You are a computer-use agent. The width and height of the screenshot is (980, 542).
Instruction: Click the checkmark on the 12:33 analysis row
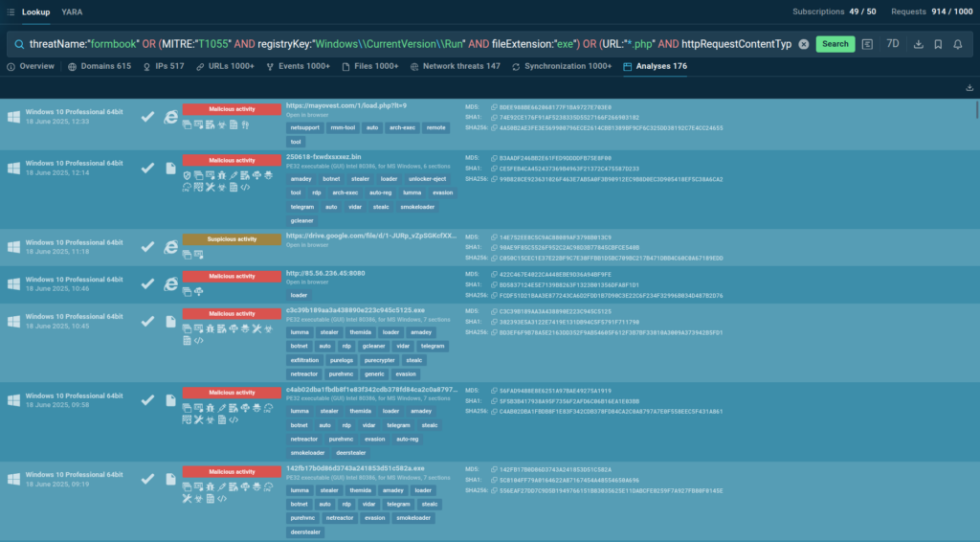click(147, 116)
